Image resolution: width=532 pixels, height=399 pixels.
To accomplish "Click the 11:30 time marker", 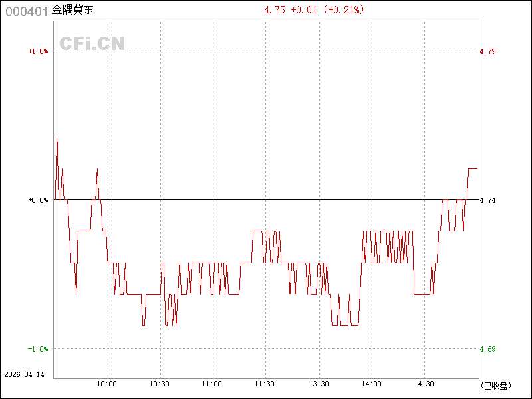I will [265, 384].
